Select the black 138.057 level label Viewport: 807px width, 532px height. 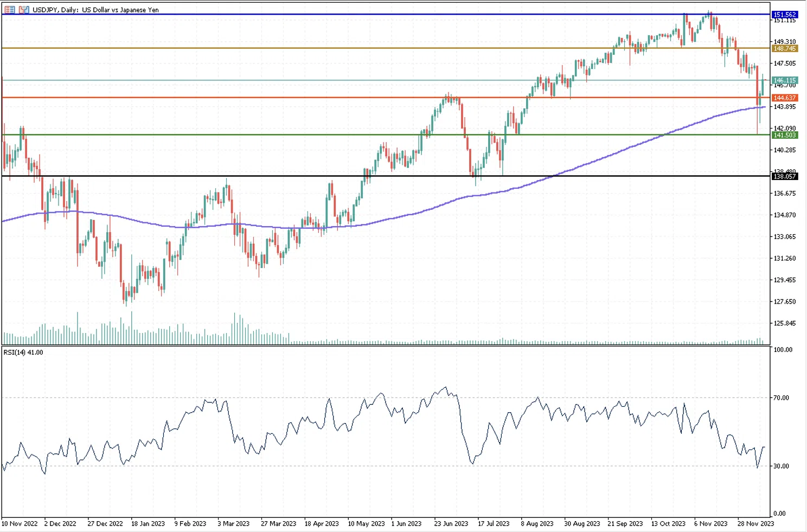(784, 176)
